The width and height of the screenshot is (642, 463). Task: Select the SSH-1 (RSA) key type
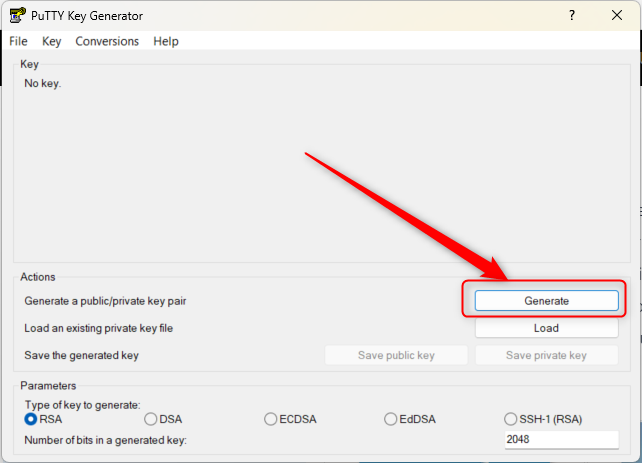tap(543, 419)
